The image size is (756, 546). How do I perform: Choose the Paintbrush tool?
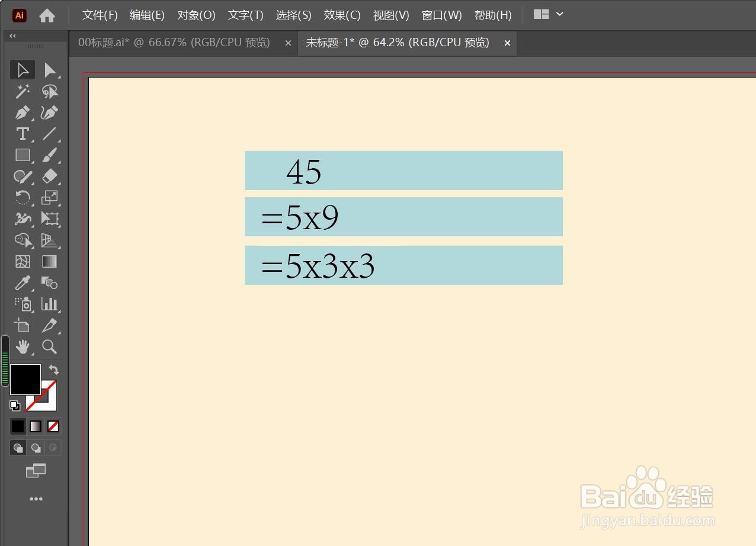(x=50, y=155)
